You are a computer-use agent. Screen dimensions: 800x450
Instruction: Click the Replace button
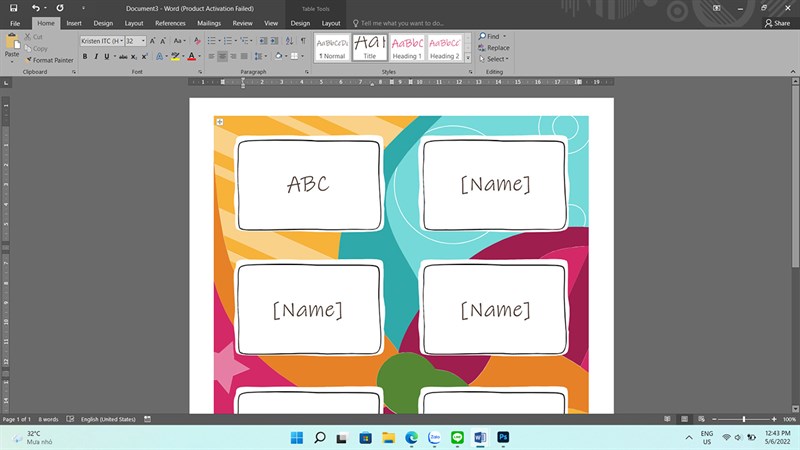[494, 48]
